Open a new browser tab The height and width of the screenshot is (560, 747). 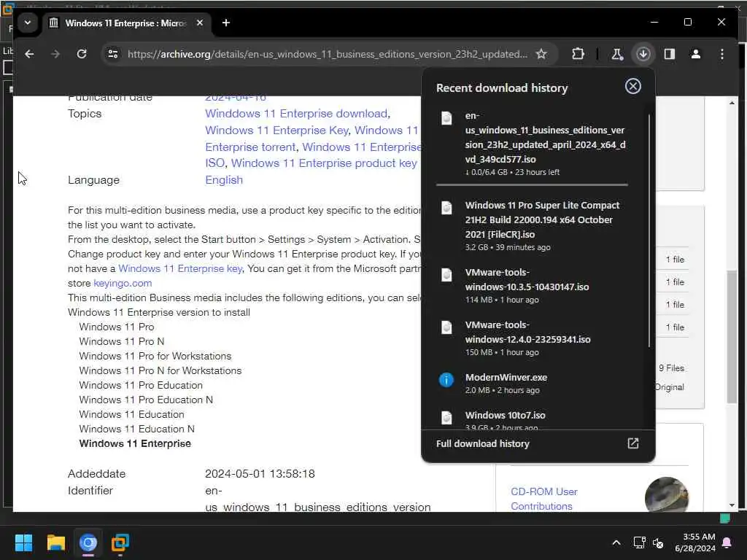[226, 23]
